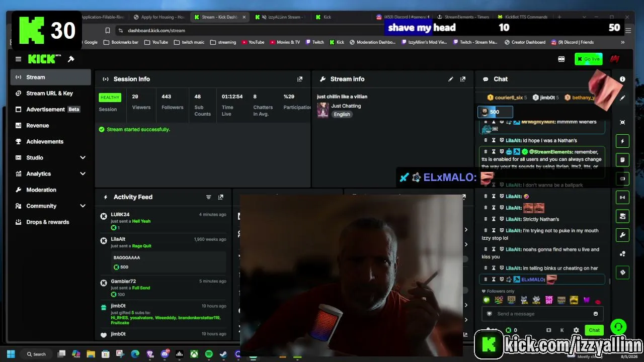Open the Creator Dashboard bookmark
The image size is (644, 362).
pyautogui.click(x=524, y=42)
